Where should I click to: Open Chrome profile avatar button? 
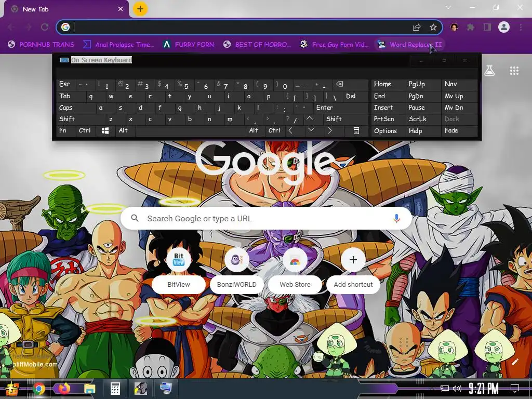tap(504, 27)
